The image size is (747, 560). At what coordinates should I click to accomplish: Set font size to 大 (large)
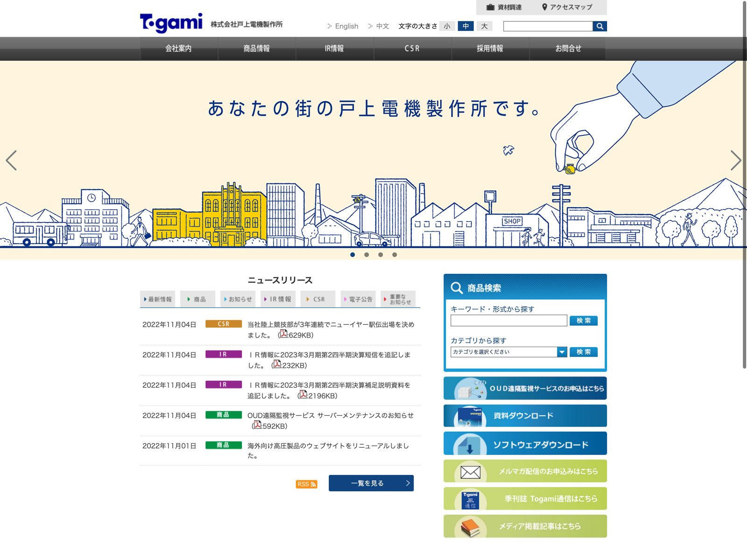pyautogui.click(x=484, y=26)
